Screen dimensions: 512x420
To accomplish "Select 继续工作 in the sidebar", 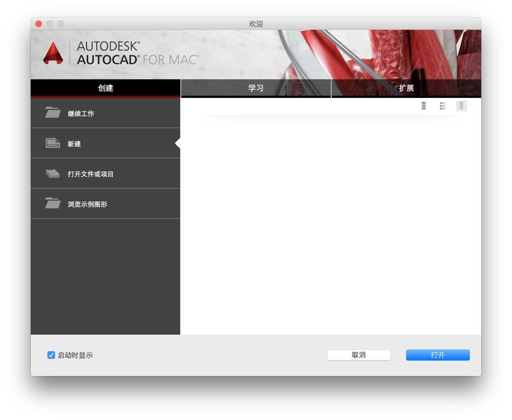I will click(x=105, y=113).
